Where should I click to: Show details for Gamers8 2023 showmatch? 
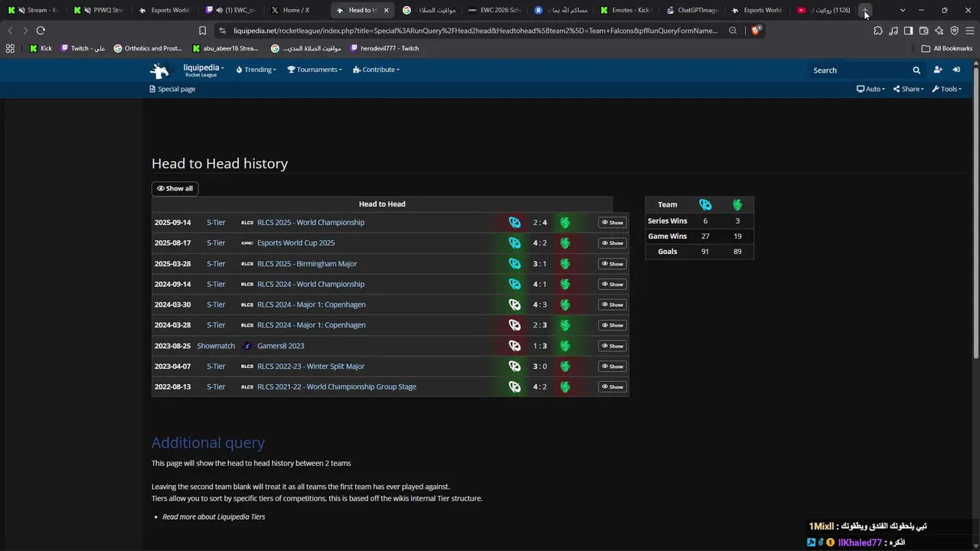click(x=612, y=346)
